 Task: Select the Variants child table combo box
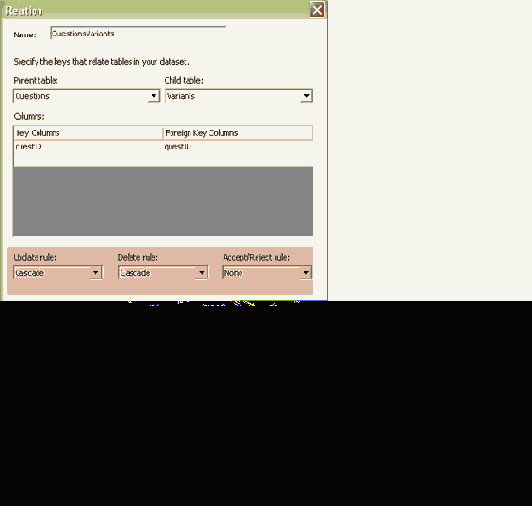click(239, 96)
